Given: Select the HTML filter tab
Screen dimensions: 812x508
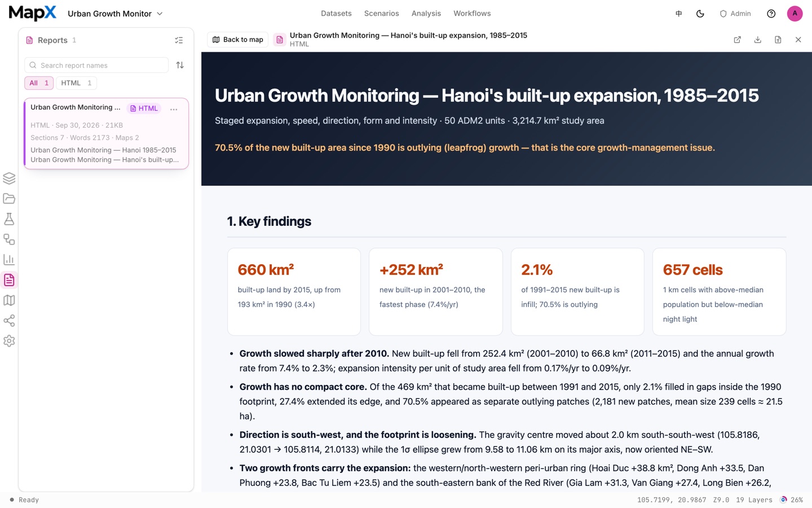Looking at the screenshot, I should 76,83.
